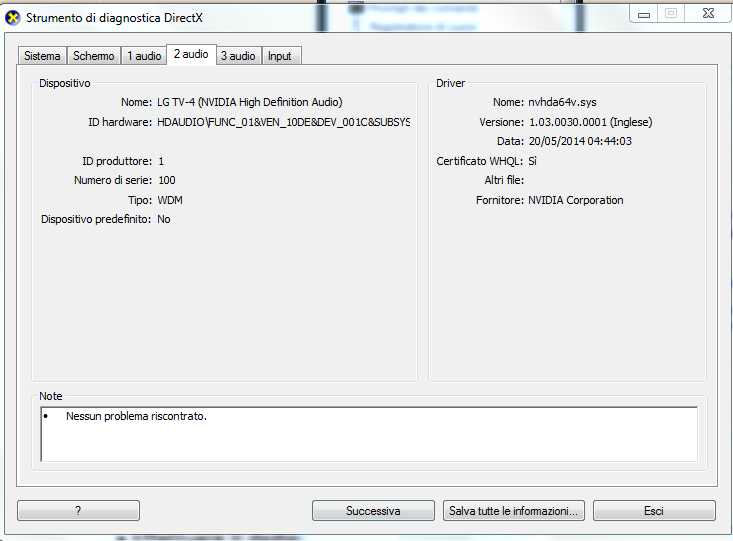Image resolution: width=733 pixels, height=541 pixels.
Task: Click inside the Note text box
Action: 369,434
